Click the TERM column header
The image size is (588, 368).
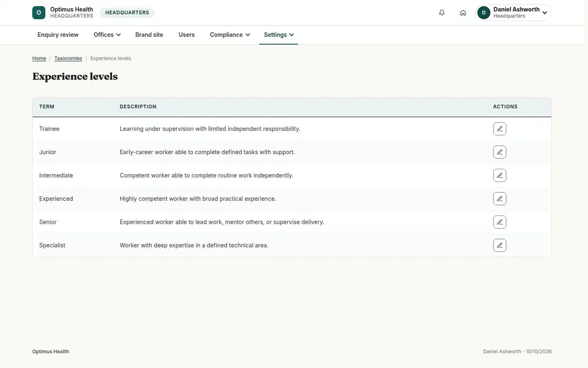(47, 106)
